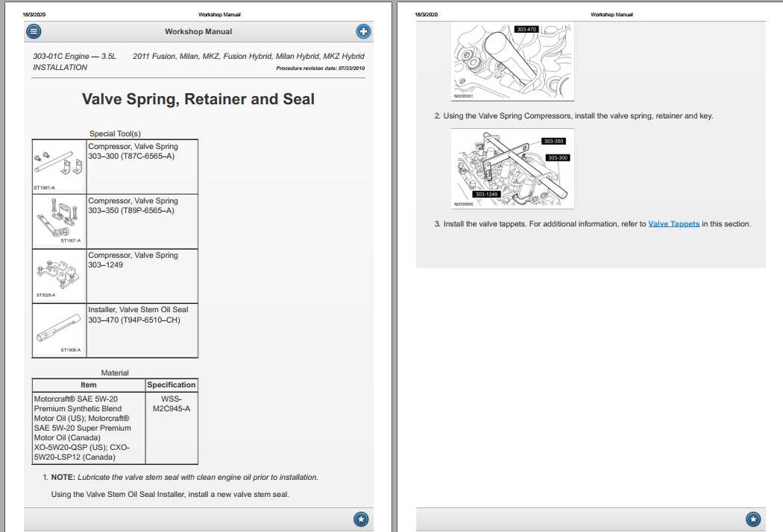Select the ST1906-A seal installer drawing
This screenshot has width=783, height=532.
[59, 328]
